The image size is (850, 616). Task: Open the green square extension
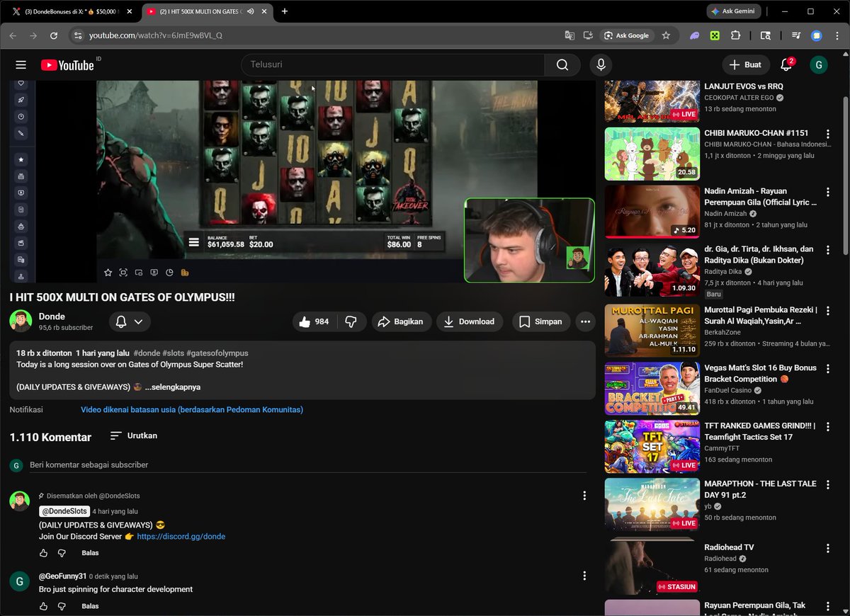[715, 35]
